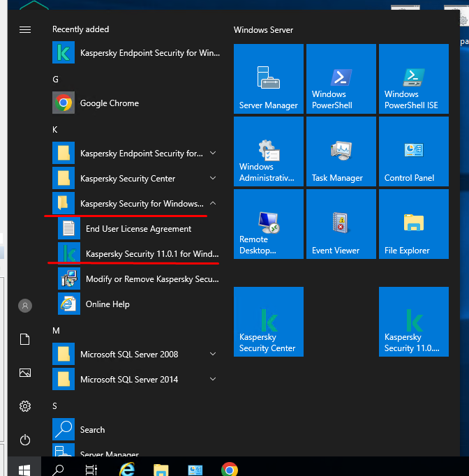
Task: Launch the Remote Desktop tile
Action: tap(269, 223)
